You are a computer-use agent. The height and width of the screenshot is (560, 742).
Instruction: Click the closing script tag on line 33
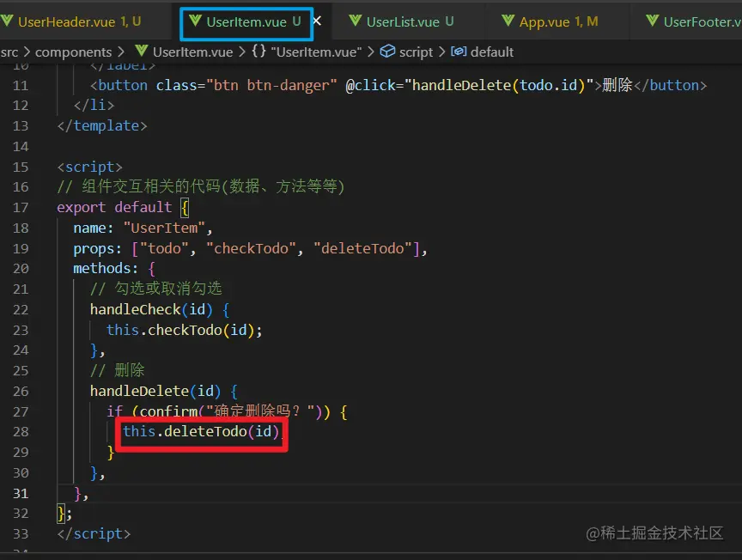94,534
